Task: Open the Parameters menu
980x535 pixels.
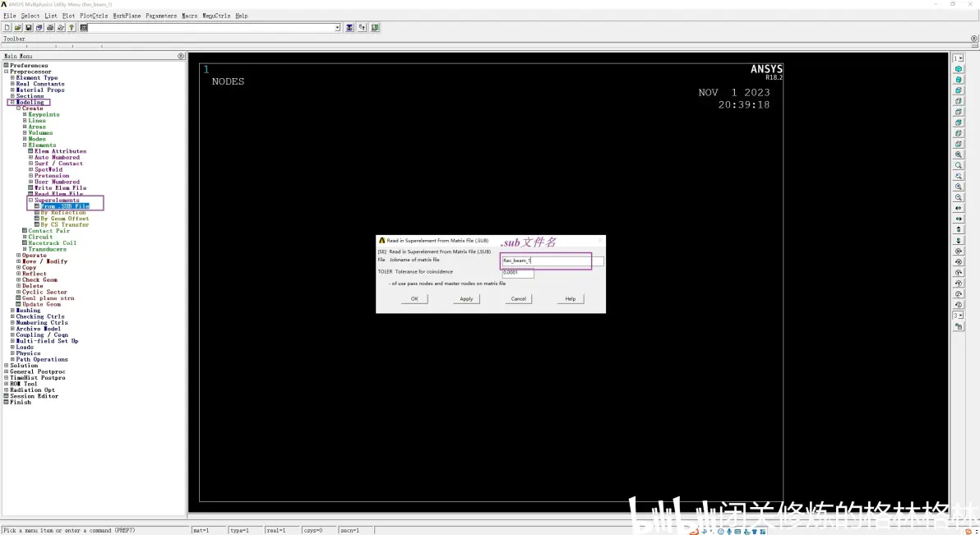Action: click(161, 16)
